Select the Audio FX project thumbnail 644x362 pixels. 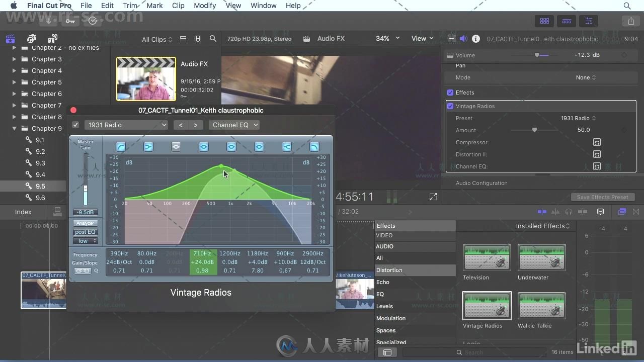pyautogui.click(x=146, y=79)
